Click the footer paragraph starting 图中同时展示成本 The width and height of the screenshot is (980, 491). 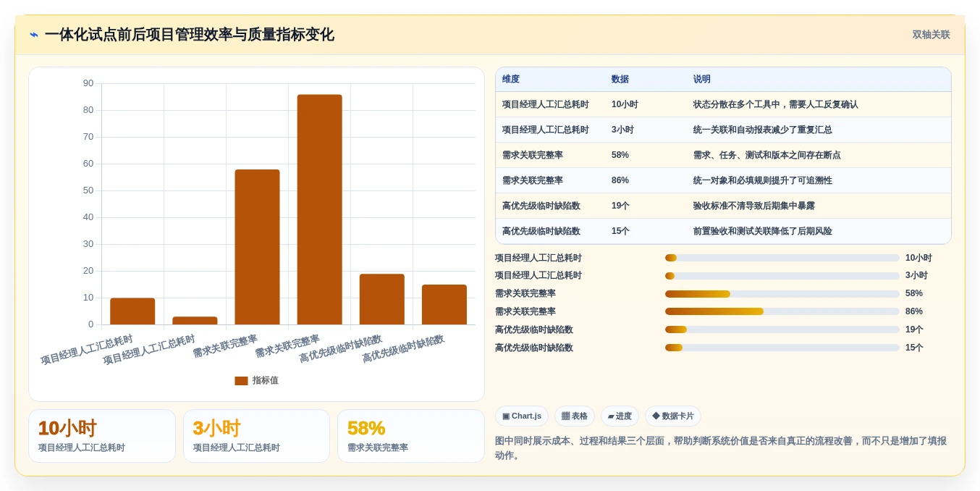pyautogui.click(x=721, y=448)
